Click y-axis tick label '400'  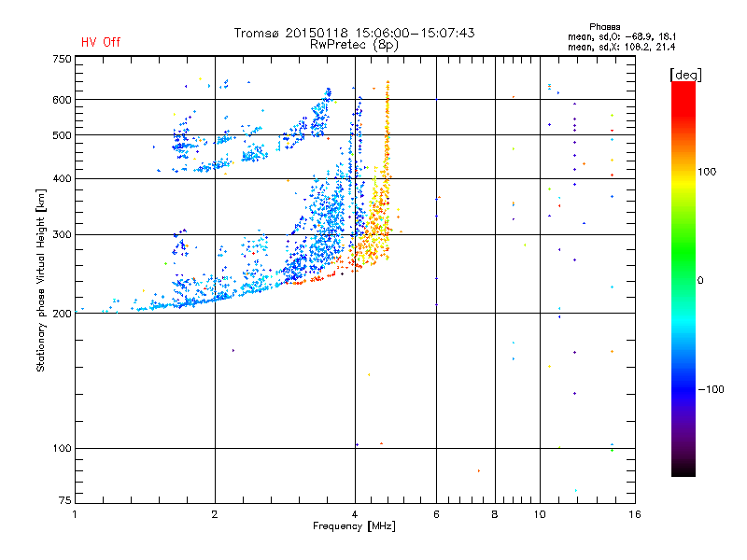62,178
